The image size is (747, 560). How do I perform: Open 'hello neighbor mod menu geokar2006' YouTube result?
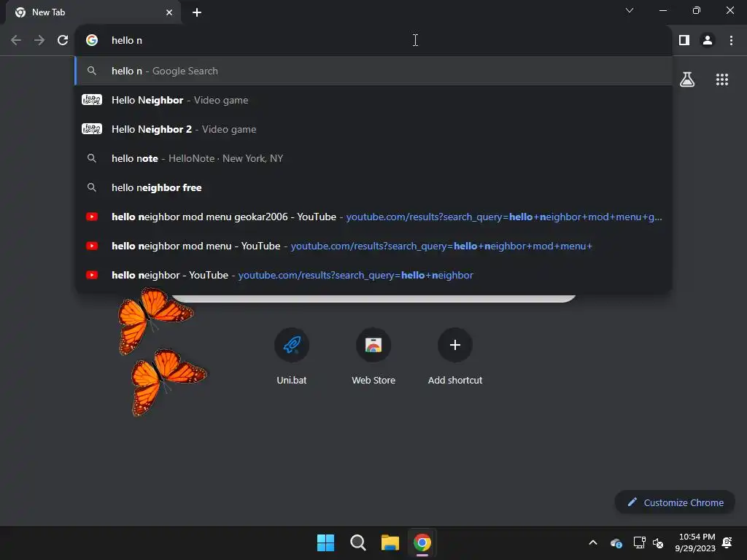click(373, 217)
